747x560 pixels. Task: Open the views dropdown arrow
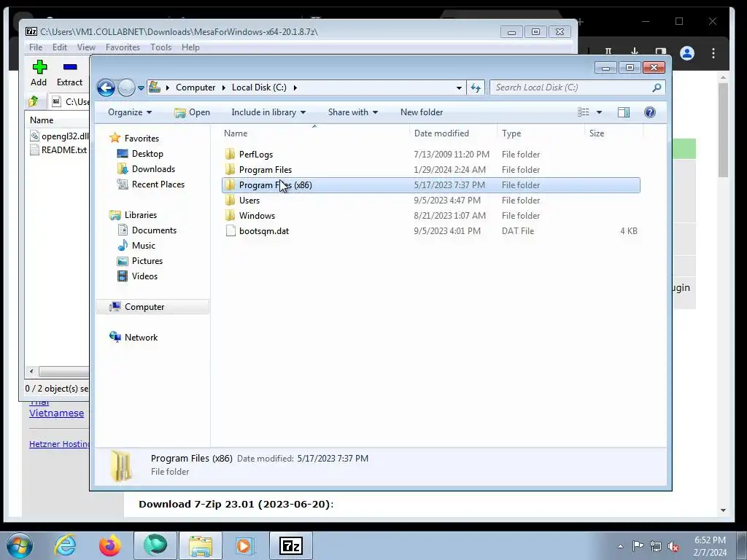point(600,112)
